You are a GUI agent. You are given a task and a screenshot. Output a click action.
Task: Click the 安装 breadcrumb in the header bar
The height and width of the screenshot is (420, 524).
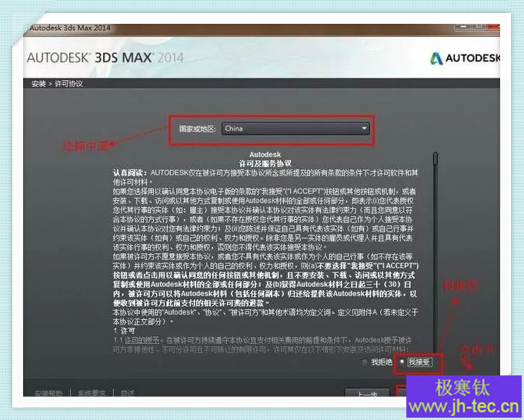click(38, 84)
